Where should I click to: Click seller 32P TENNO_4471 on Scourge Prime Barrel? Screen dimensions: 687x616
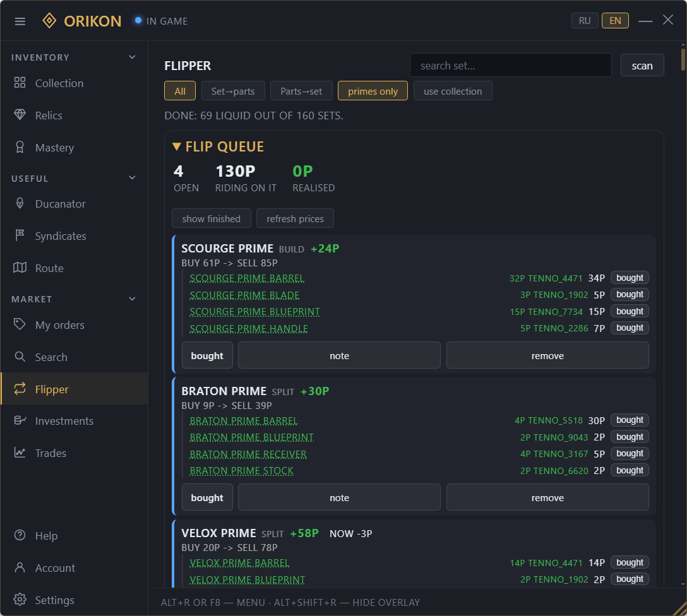546,278
